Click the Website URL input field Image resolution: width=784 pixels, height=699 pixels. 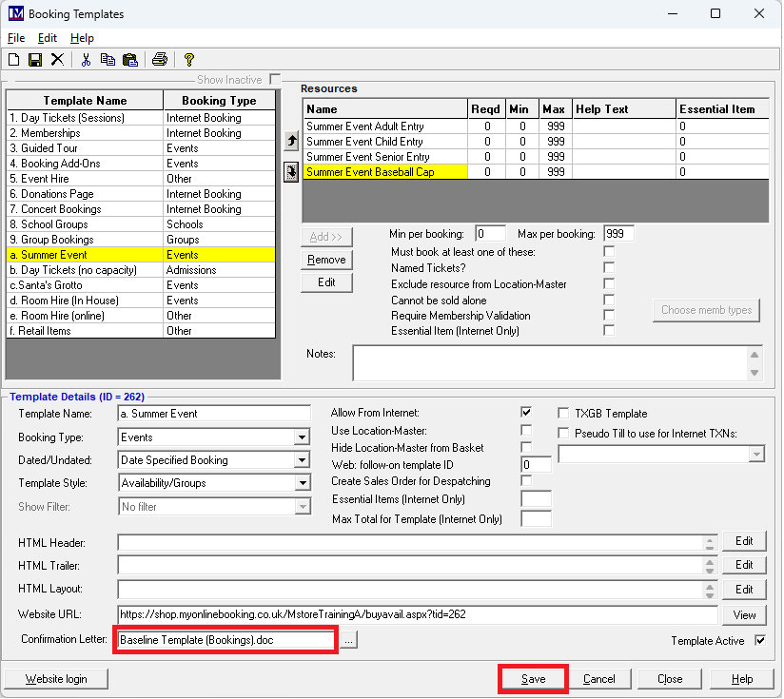417,614
